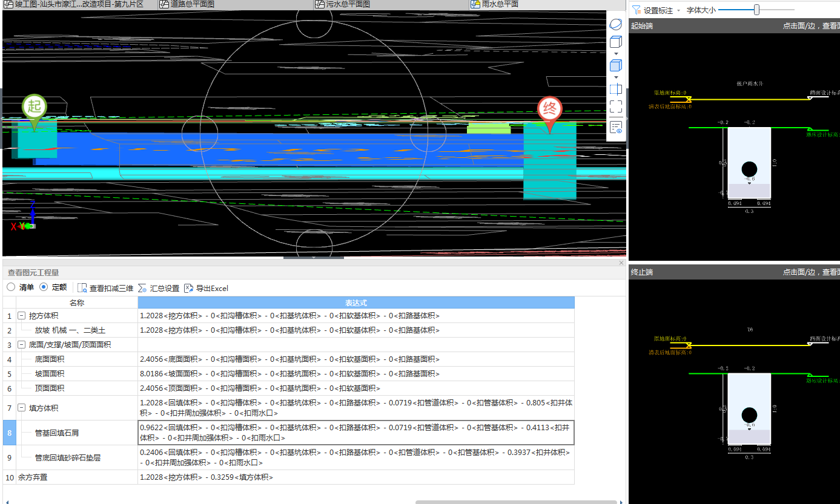Collapse viewport using bottom-center splitter arrow
The image size is (840, 504).
[x=314, y=258]
